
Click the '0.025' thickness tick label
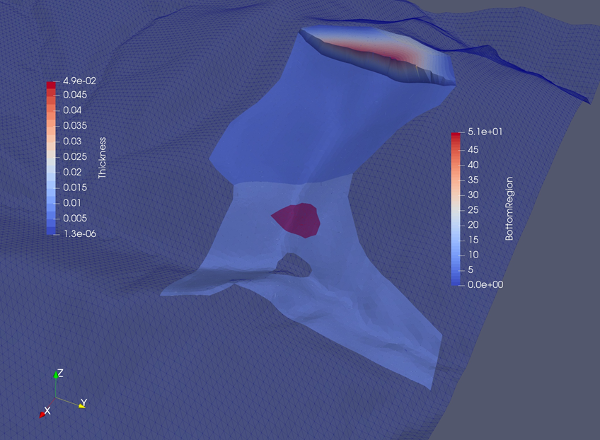click(x=75, y=156)
